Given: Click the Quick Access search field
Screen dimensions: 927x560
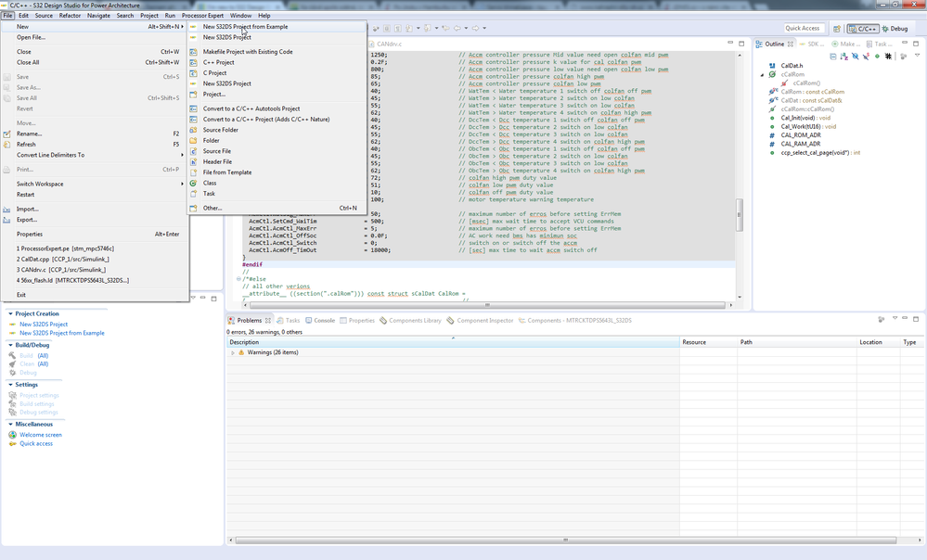Looking at the screenshot, I should 803,29.
